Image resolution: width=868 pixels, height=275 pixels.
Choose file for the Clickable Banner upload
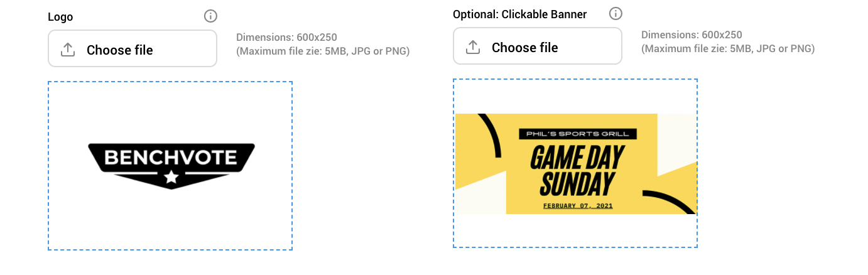click(538, 46)
